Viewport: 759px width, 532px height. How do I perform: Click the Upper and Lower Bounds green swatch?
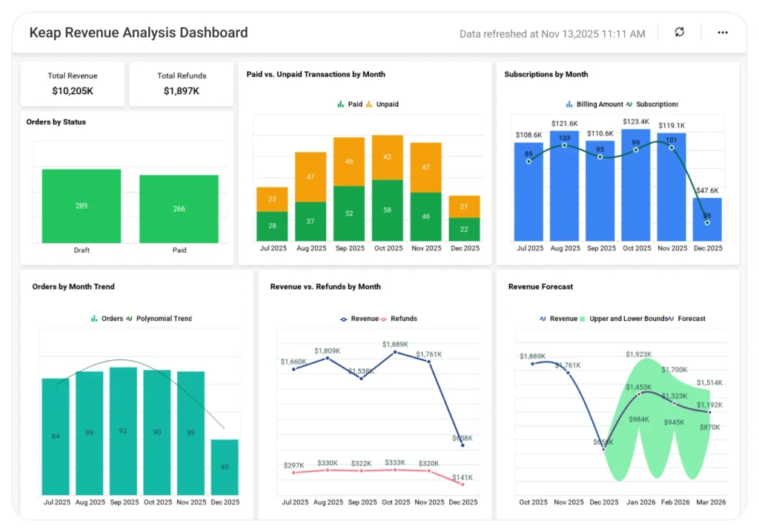point(583,319)
